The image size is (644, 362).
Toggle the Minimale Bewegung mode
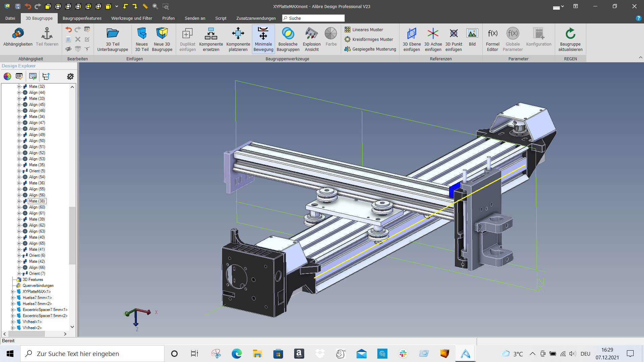(263, 40)
